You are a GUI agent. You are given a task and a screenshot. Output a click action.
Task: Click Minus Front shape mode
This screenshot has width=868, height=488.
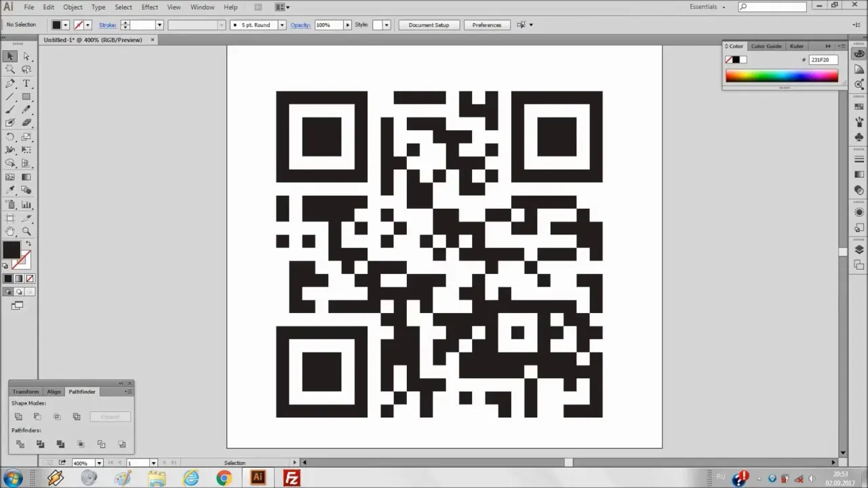click(37, 417)
